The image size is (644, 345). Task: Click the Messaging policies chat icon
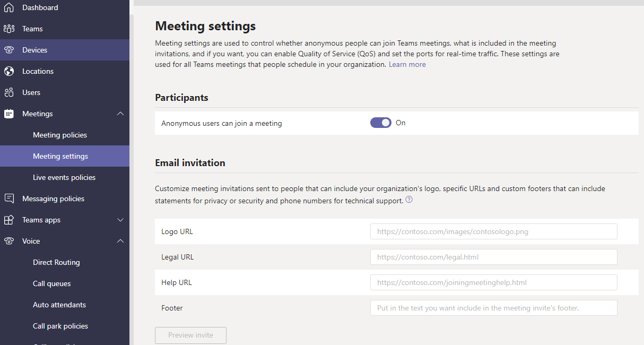[9, 199]
